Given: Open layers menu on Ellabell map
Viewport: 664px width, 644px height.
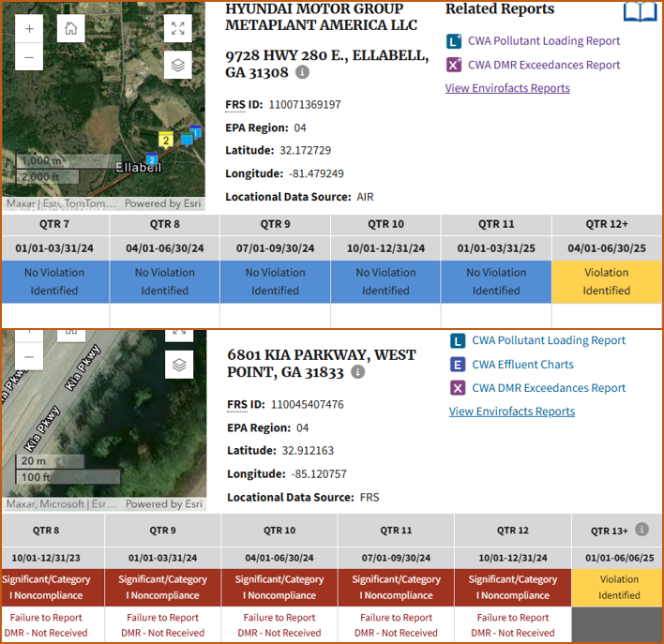Looking at the screenshot, I should 178,66.
